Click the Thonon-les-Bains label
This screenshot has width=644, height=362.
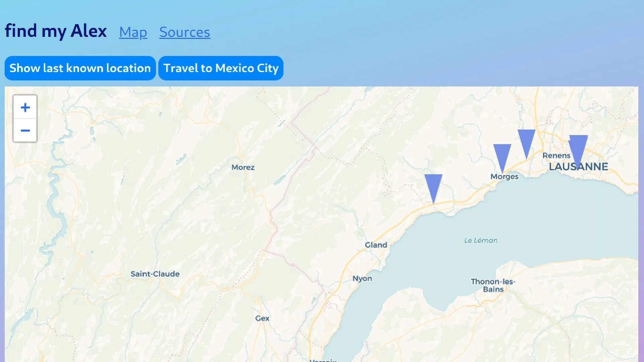(493, 285)
